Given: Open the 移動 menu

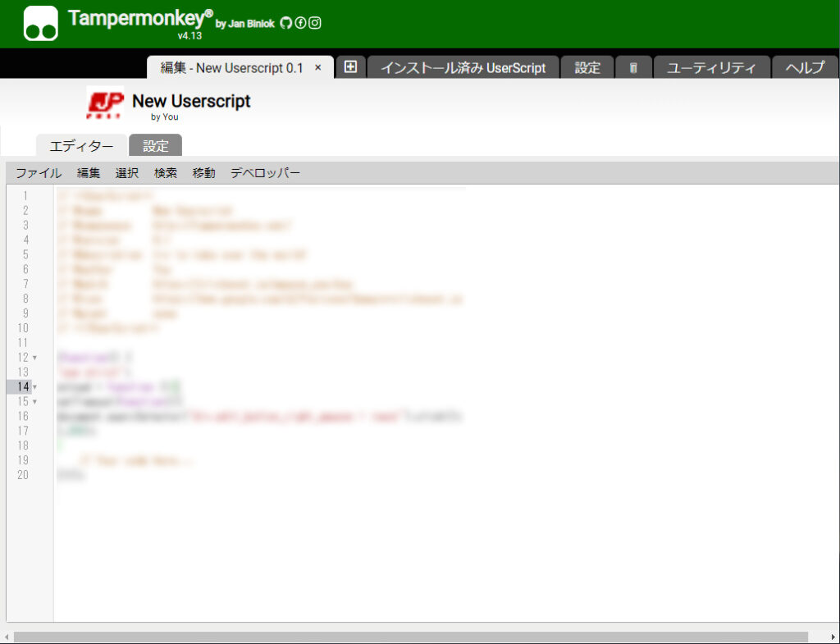Looking at the screenshot, I should [204, 173].
